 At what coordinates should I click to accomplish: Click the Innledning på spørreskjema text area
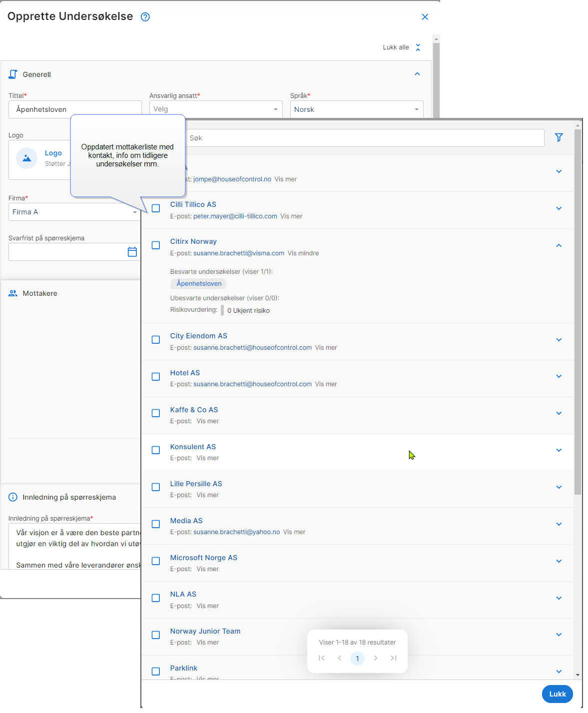point(75,547)
